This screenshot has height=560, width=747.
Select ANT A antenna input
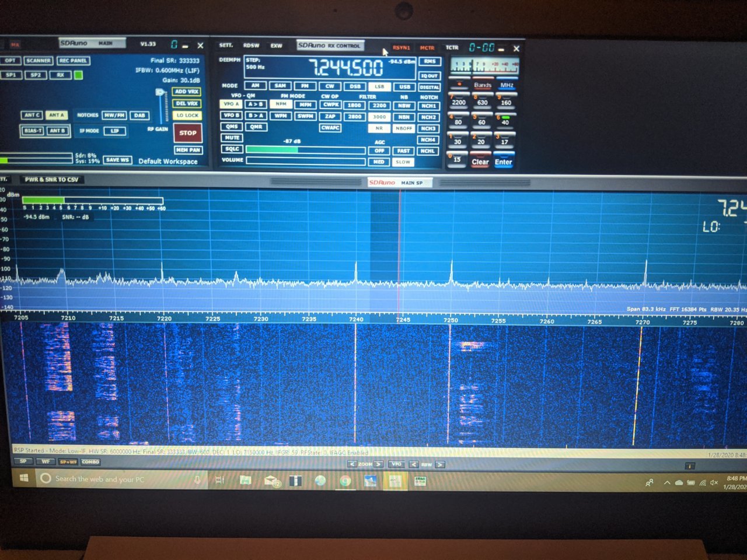(57, 115)
